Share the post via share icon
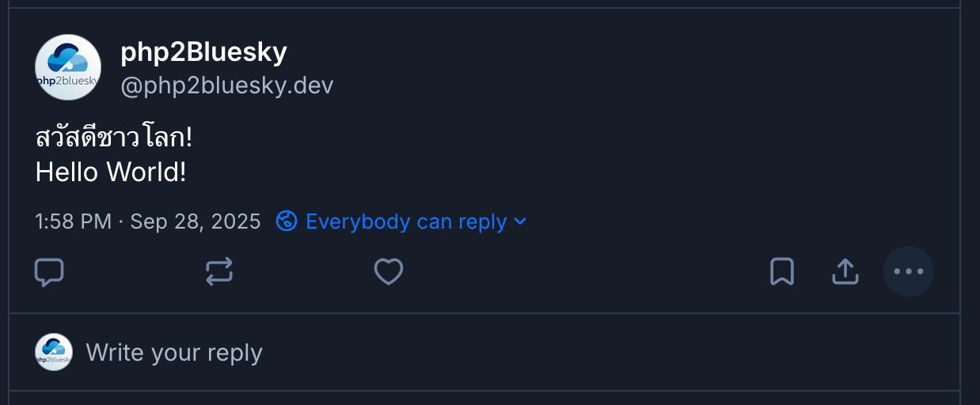This screenshot has width=980, height=405. pyautogui.click(x=845, y=272)
